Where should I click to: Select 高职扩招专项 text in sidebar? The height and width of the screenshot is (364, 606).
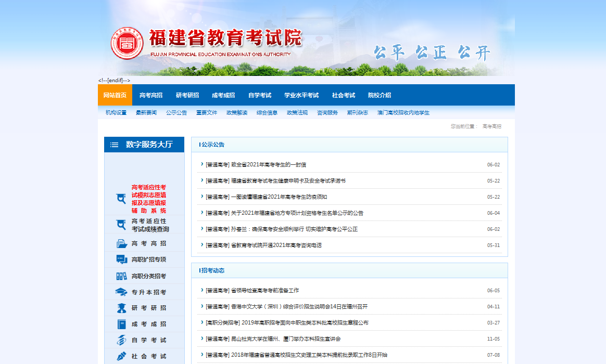tap(149, 259)
